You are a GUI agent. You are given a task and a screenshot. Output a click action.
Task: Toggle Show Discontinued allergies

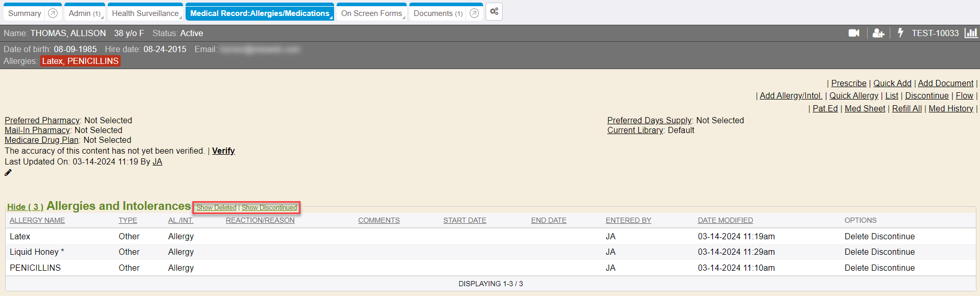click(269, 208)
